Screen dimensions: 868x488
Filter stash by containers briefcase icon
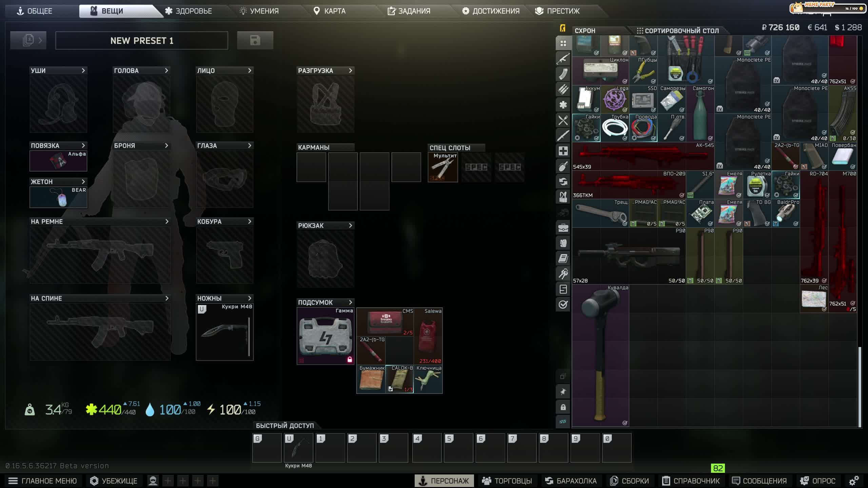coord(563,228)
